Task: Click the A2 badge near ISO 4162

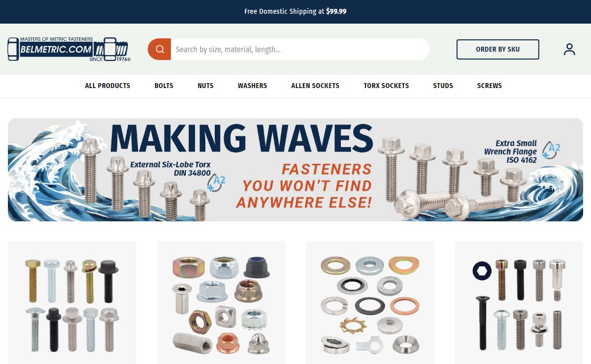Action: (551, 150)
